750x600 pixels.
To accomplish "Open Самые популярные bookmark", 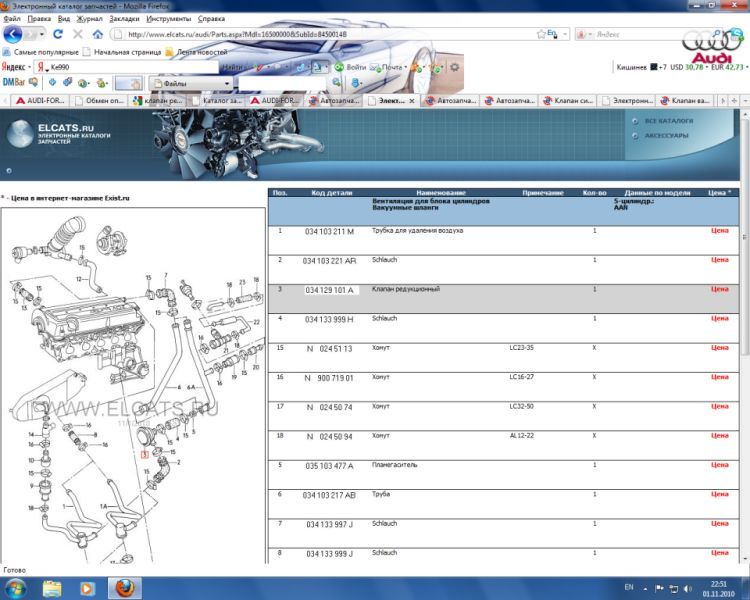I will pos(41,52).
